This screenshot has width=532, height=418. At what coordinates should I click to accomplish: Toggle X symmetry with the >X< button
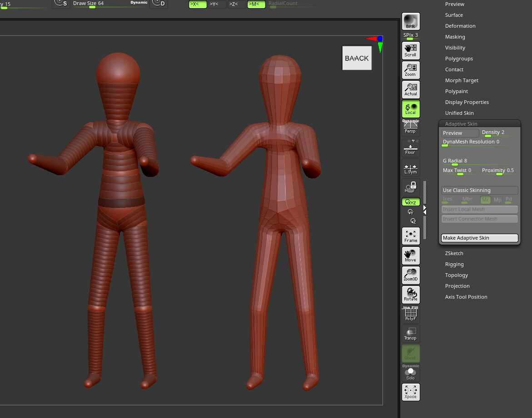point(197,4)
